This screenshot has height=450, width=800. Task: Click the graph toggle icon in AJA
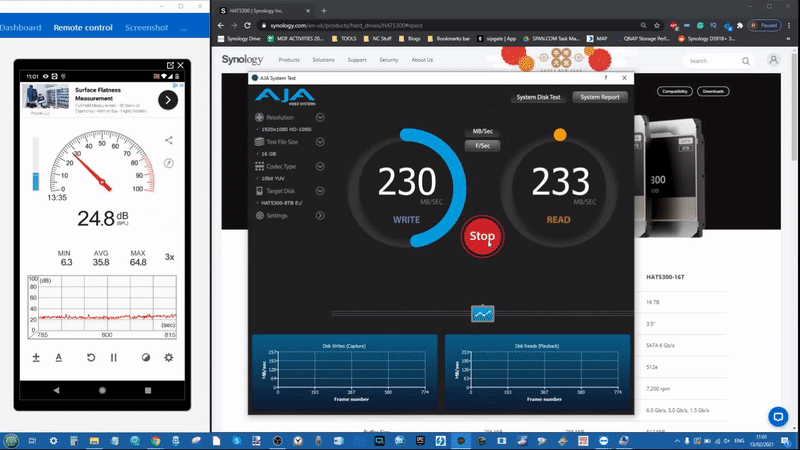(482, 314)
